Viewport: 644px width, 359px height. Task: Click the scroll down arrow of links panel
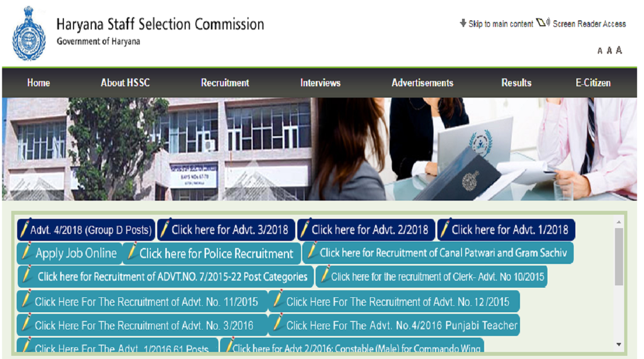pos(619,345)
